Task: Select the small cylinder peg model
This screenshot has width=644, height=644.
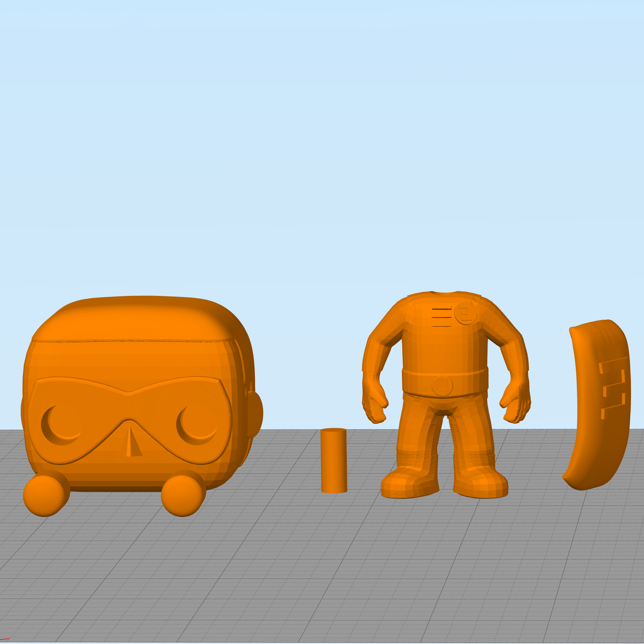Action: (x=334, y=460)
